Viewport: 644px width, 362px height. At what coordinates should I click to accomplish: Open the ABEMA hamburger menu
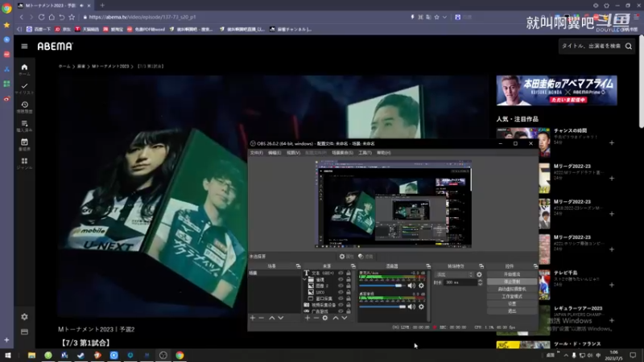point(24,46)
